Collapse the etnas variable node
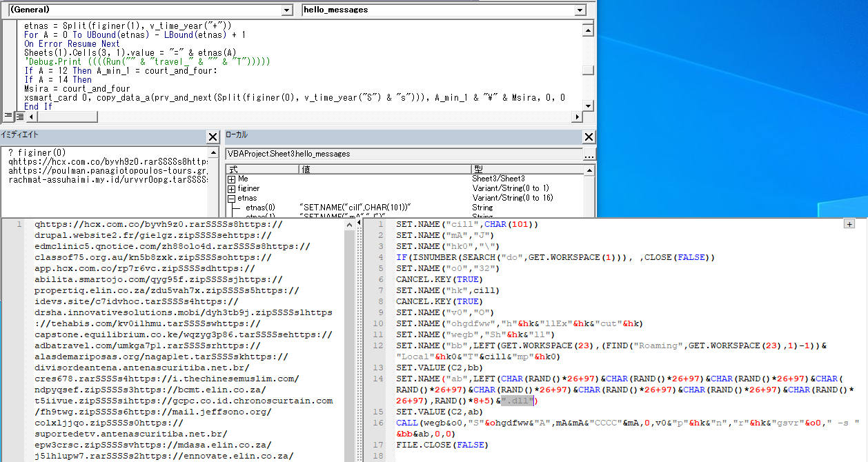 (232, 198)
